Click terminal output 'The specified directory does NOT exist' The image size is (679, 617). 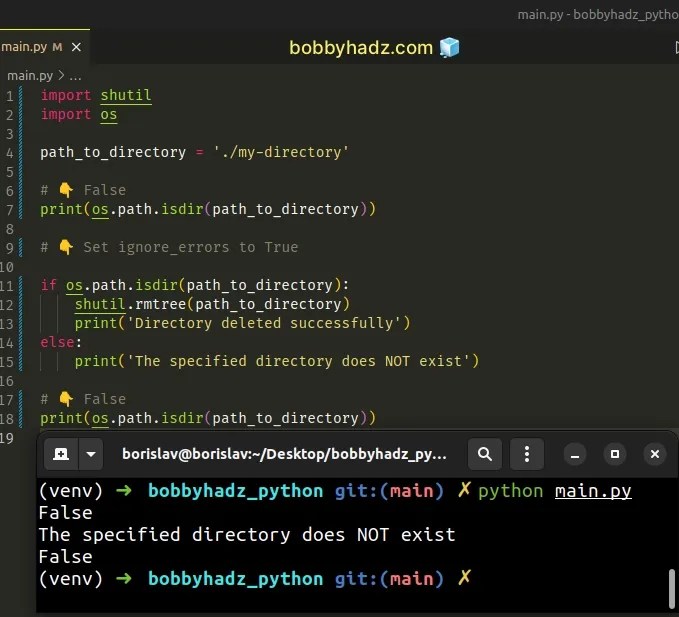(x=247, y=535)
